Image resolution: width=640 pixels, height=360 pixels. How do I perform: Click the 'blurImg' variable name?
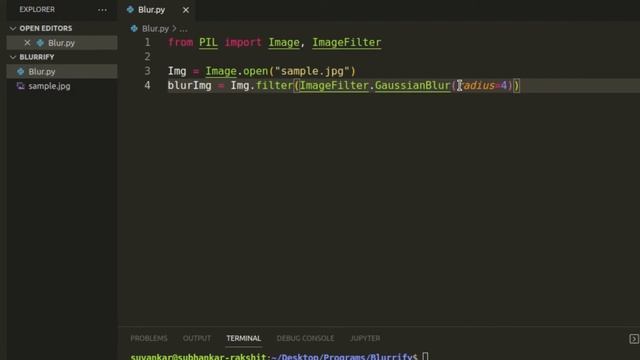(x=189, y=85)
